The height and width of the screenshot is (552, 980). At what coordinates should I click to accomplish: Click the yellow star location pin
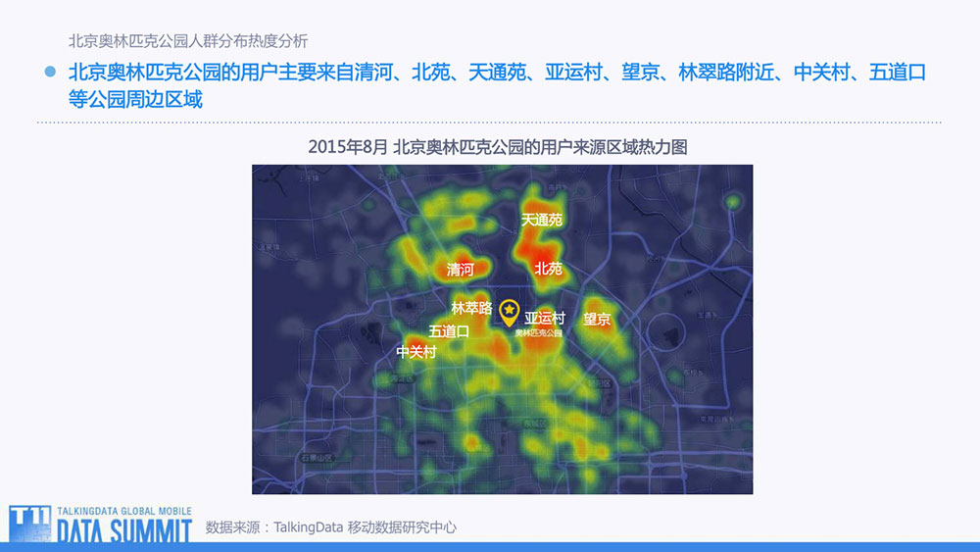pos(510,313)
